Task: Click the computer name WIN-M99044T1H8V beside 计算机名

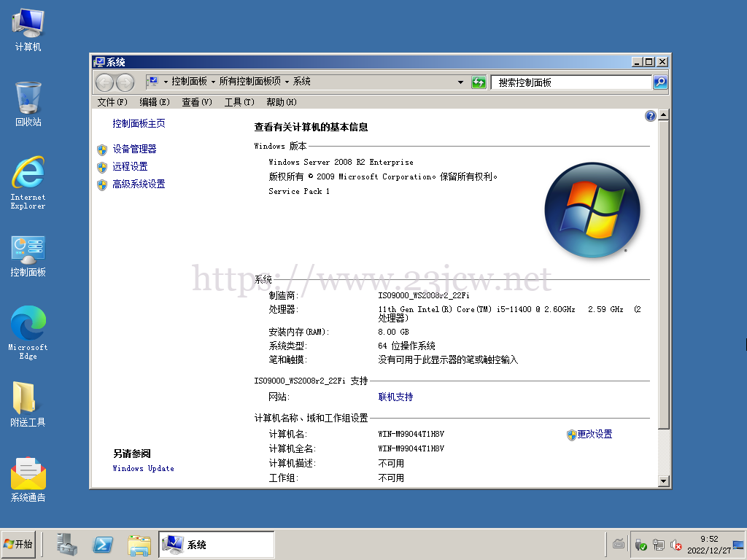Action: [x=411, y=435]
